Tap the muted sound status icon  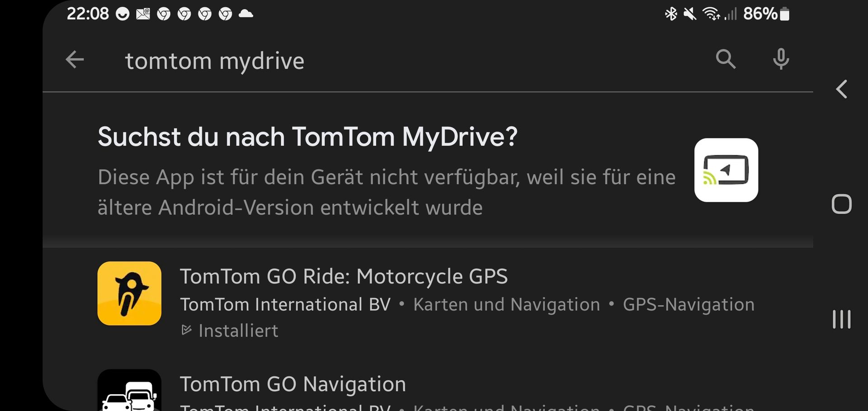pyautogui.click(x=690, y=14)
